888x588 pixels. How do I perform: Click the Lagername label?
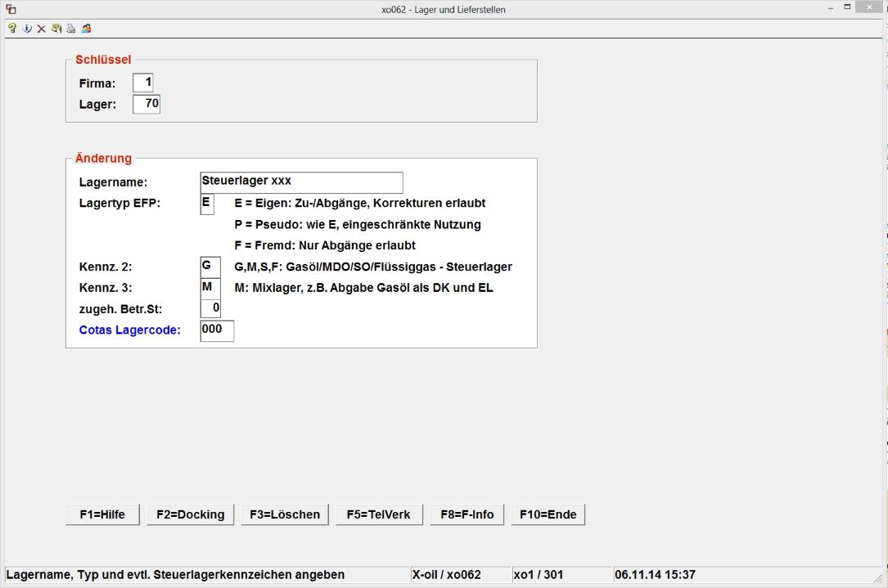click(113, 182)
